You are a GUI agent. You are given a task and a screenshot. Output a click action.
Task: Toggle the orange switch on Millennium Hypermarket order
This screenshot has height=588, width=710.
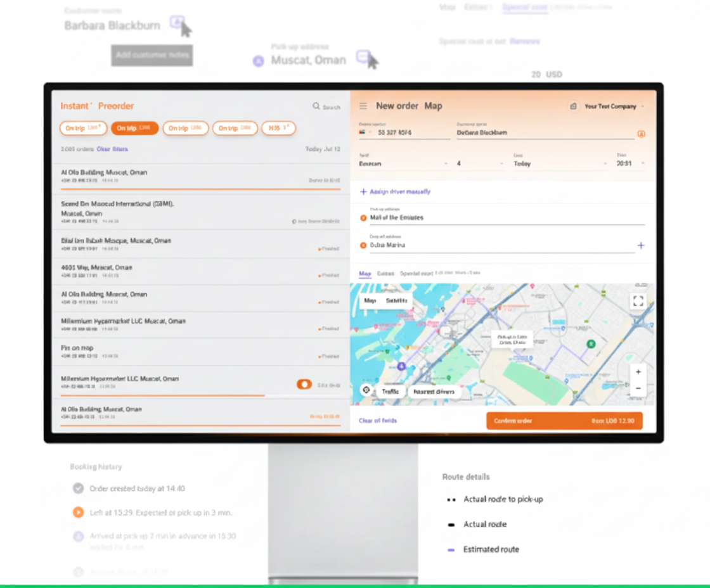click(x=304, y=384)
